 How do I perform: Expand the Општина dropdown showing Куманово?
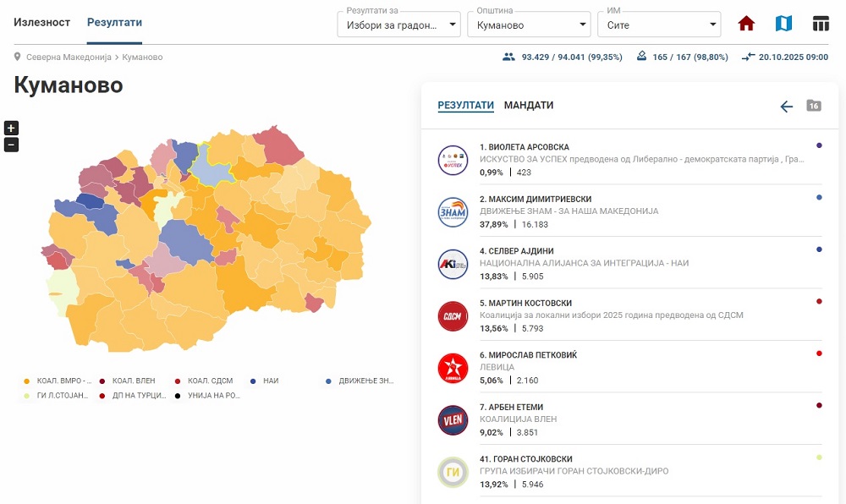point(529,25)
